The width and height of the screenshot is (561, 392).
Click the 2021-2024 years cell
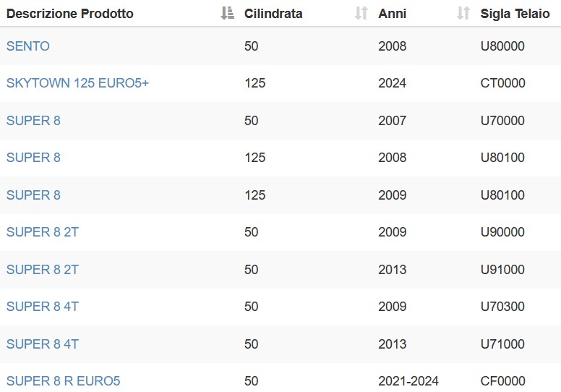click(x=408, y=381)
